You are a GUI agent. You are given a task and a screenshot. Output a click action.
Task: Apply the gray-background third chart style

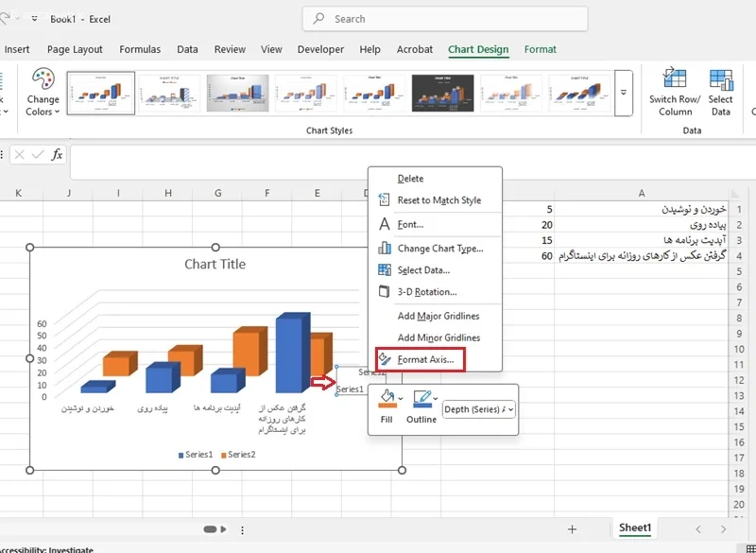tap(238, 93)
